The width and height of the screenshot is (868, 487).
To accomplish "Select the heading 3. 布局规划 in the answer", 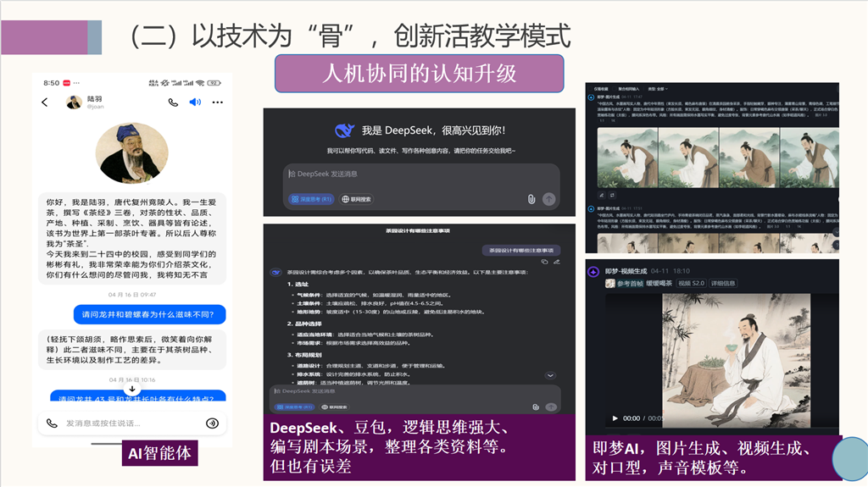I will coord(304,355).
